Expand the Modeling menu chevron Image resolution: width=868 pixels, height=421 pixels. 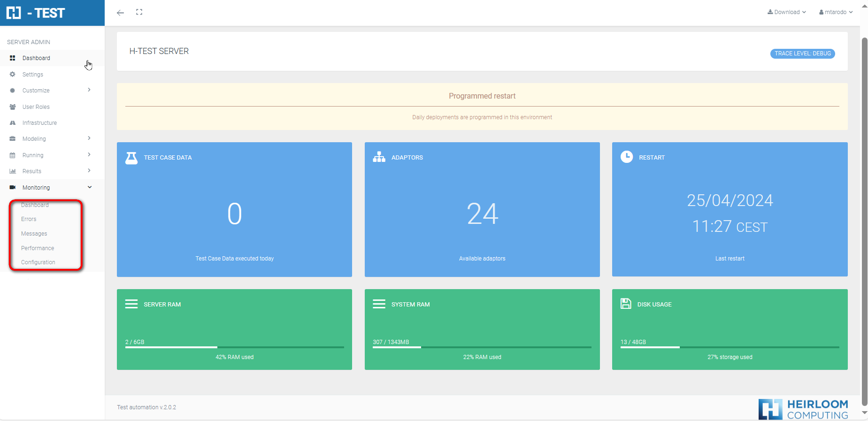[x=89, y=138]
